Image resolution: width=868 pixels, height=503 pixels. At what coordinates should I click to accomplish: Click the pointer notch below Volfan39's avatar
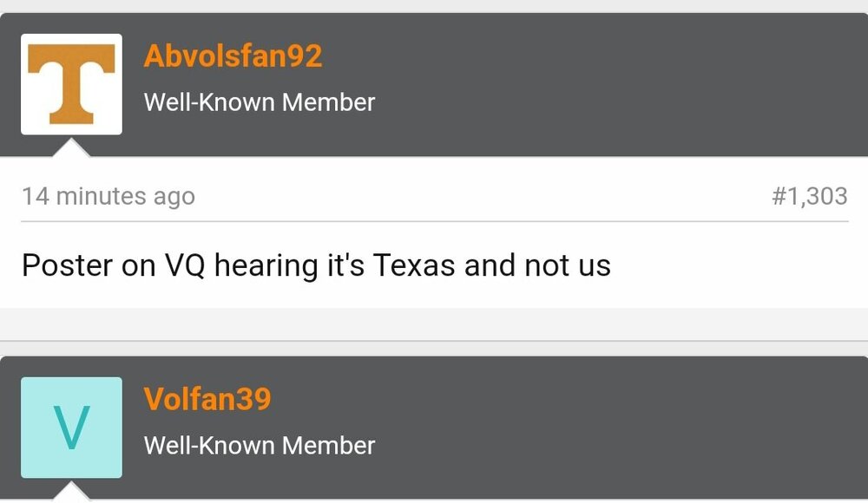tap(71, 493)
